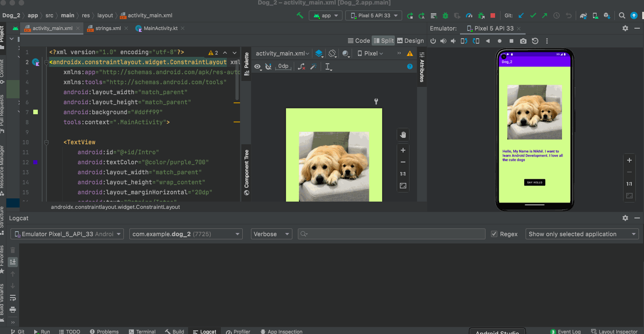This screenshot has height=334, width=644.
Task: Click Git Push green arrow icon
Action: click(545, 15)
